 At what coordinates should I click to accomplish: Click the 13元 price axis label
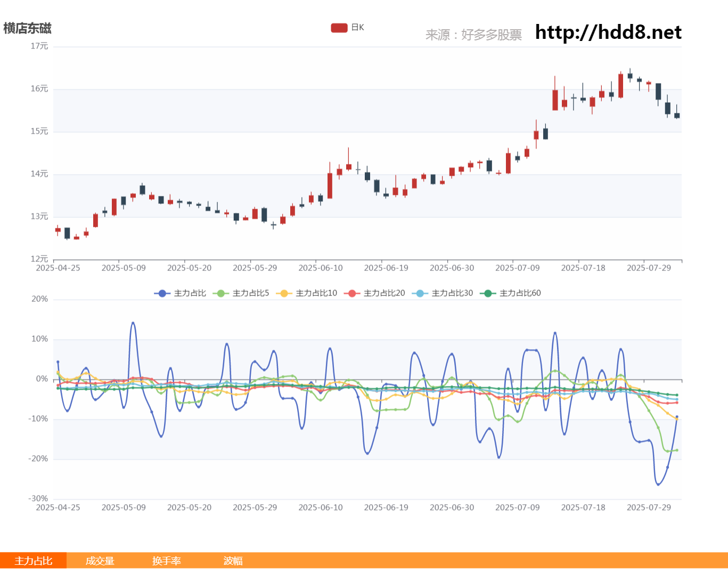39,217
